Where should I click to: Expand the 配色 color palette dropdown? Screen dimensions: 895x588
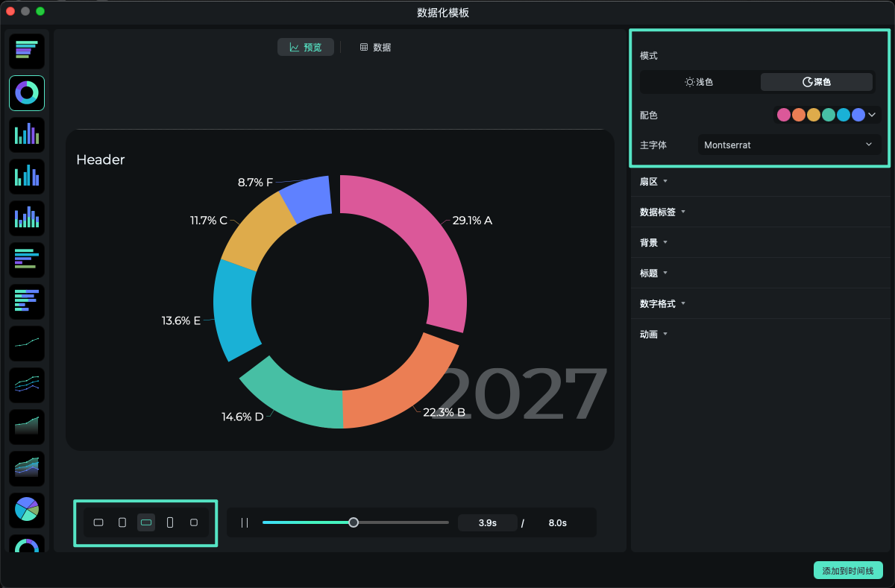click(870, 115)
